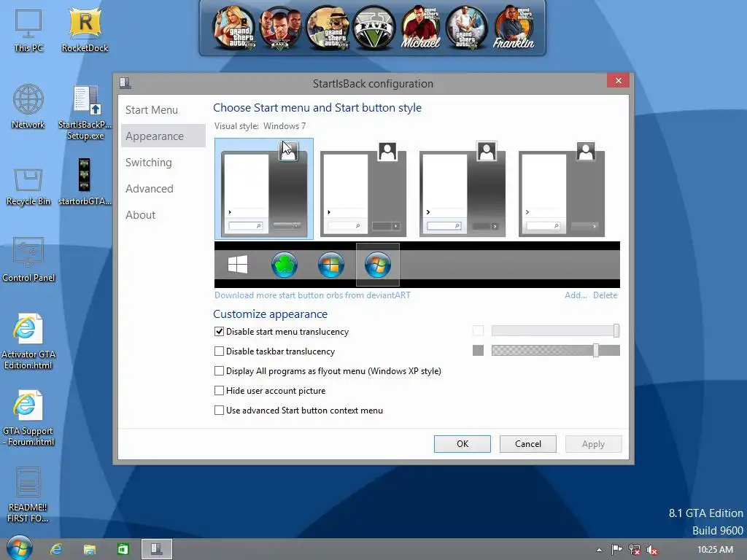Uncheck Disable start menu translucency
The width and height of the screenshot is (747, 560).
(219, 332)
